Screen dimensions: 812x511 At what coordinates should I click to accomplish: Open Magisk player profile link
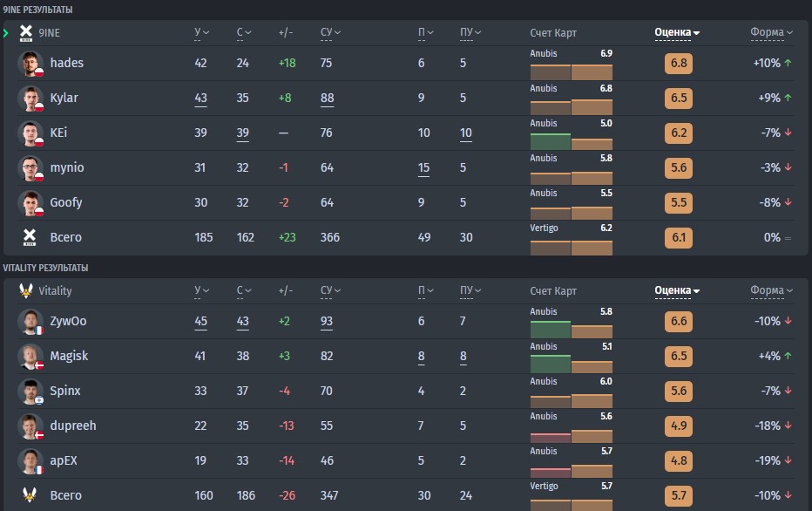point(69,356)
